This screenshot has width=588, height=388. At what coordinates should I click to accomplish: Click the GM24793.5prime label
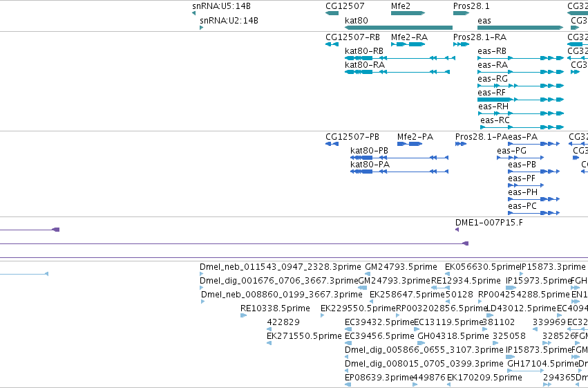point(401,267)
